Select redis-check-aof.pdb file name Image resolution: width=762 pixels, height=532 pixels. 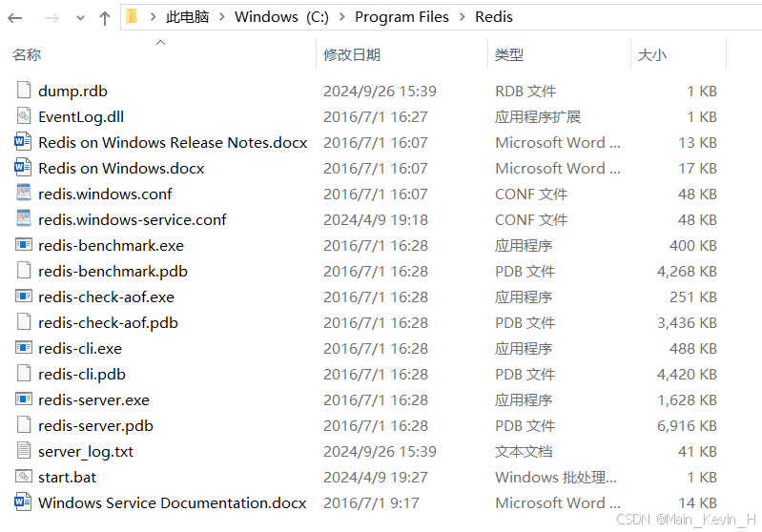point(109,323)
